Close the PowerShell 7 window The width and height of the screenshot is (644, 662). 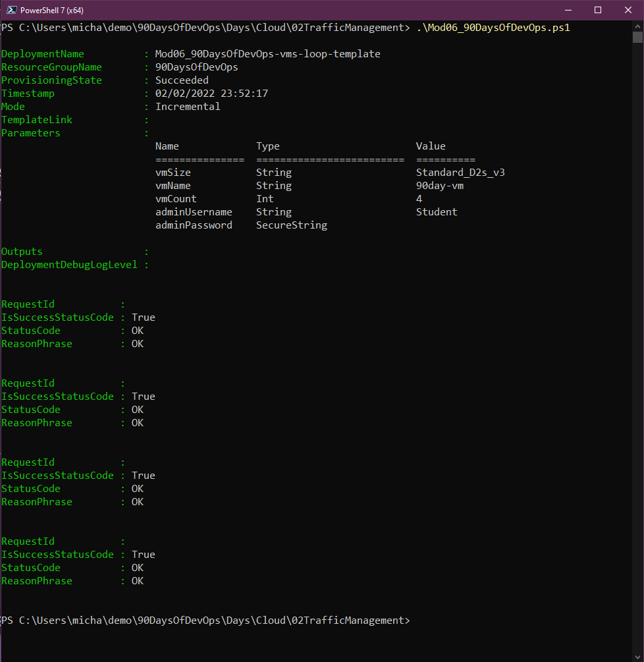628,10
